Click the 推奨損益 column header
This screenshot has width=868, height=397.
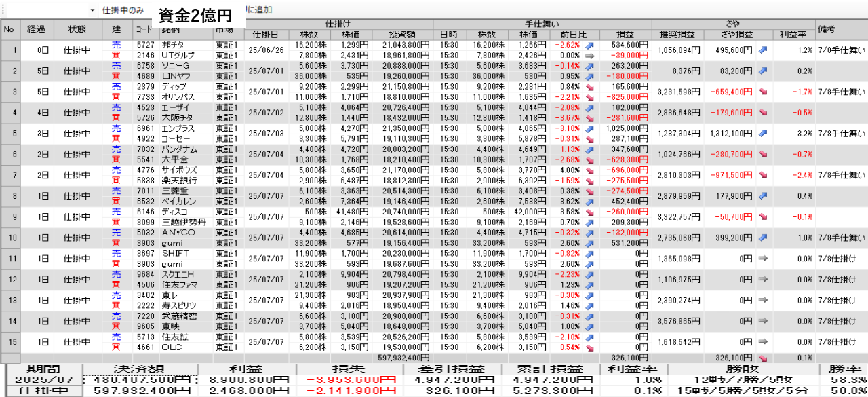677,34
